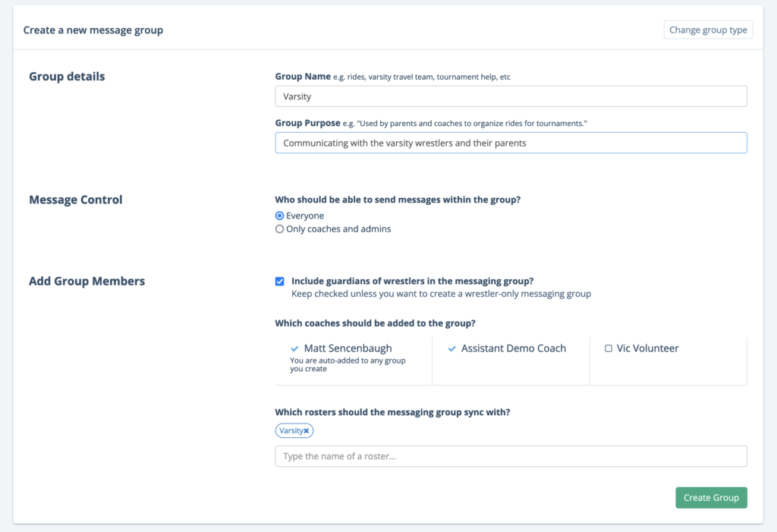The height and width of the screenshot is (532, 777).
Task: Click the Change group type button
Action: click(x=708, y=30)
